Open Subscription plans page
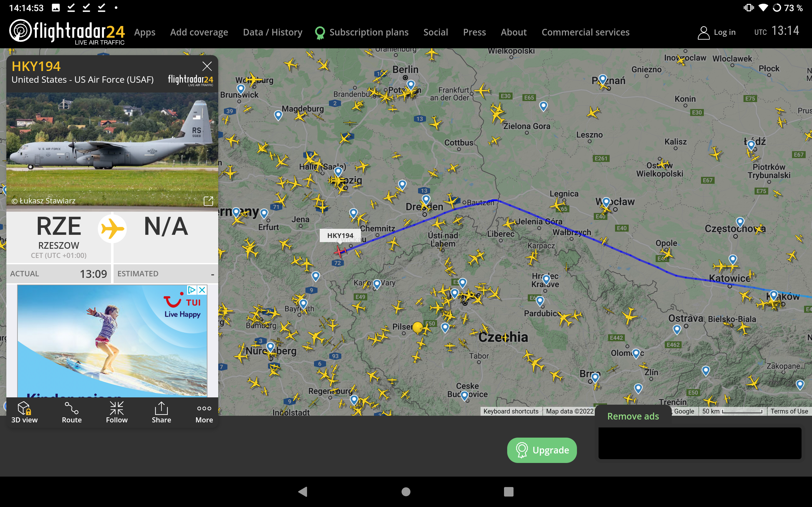This screenshot has height=507, width=812. tap(369, 32)
